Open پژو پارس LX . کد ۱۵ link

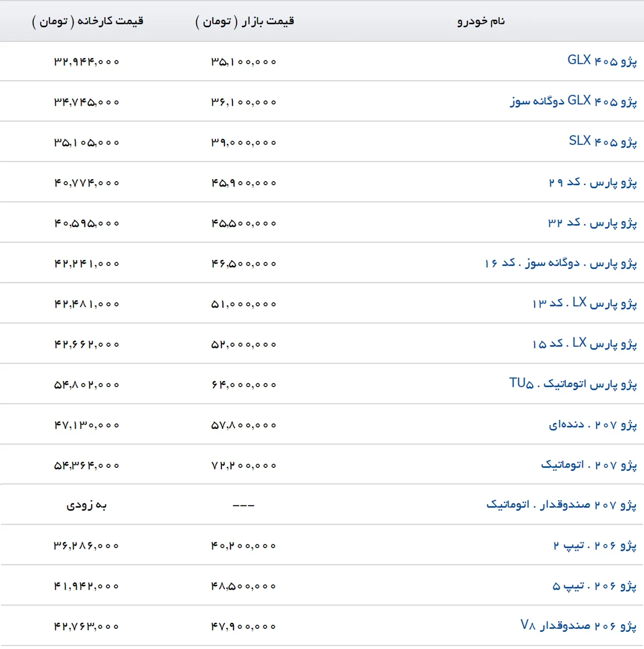pos(585,343)
